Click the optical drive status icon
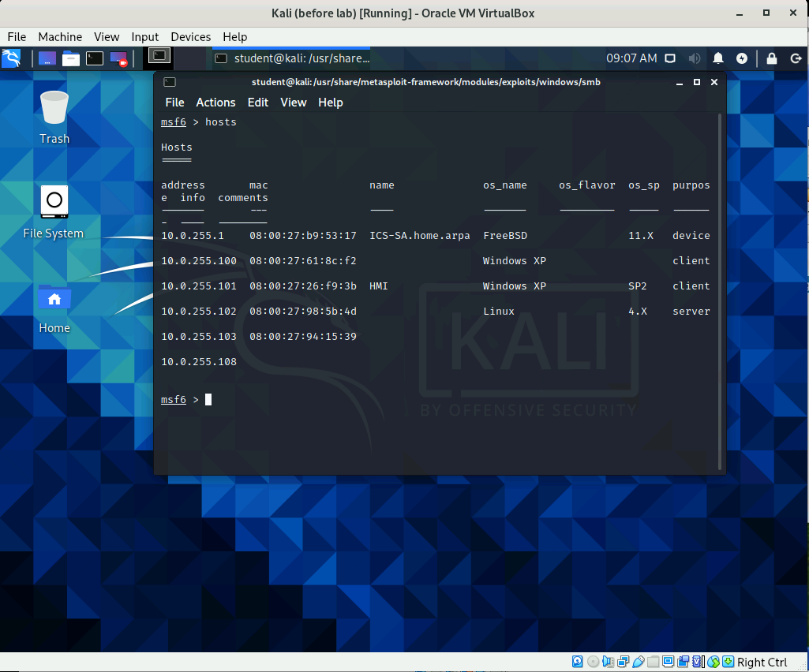Image resolution: width=809 pixels, height=672 pixels. (593, 662)
